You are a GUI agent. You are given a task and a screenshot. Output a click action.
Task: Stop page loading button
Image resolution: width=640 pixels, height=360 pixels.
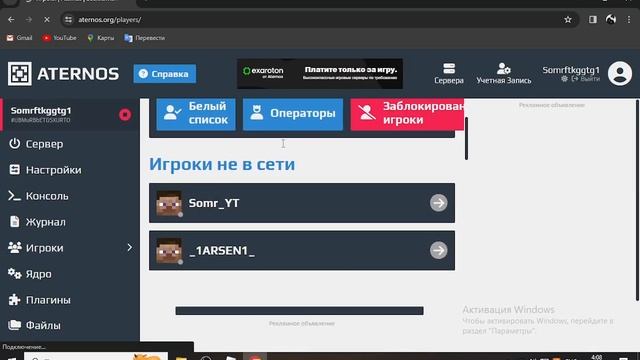pos(47,20)
